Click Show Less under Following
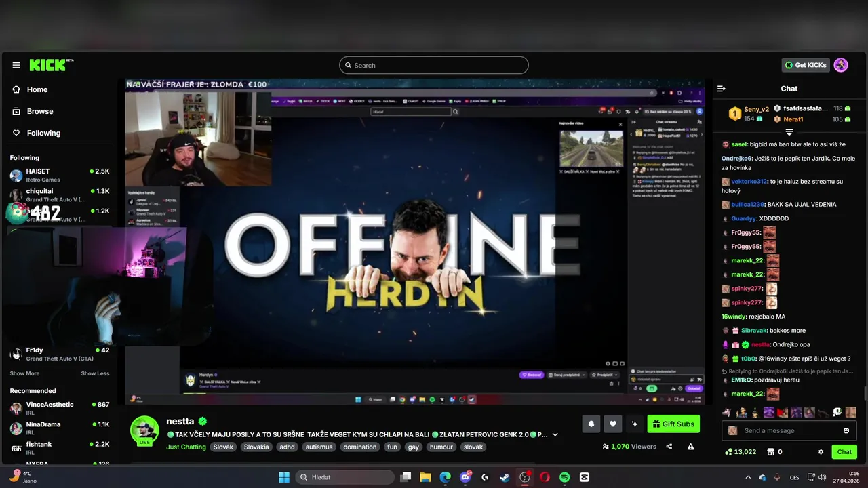The width and height of the screenshot is (868, 488). pyautogui.click(x=95, y=373)
